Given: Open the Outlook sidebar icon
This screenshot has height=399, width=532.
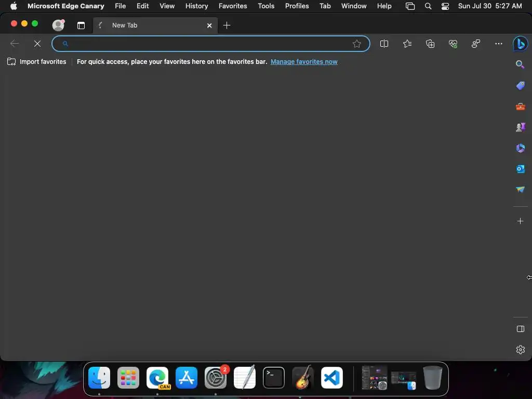Looking at the screenshot, I should coord(520,169).
